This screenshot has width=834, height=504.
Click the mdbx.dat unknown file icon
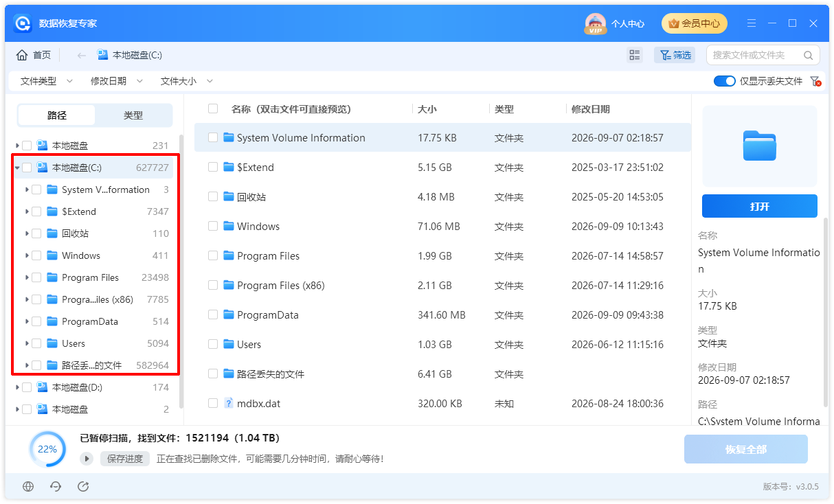click(x=229, y=403)
